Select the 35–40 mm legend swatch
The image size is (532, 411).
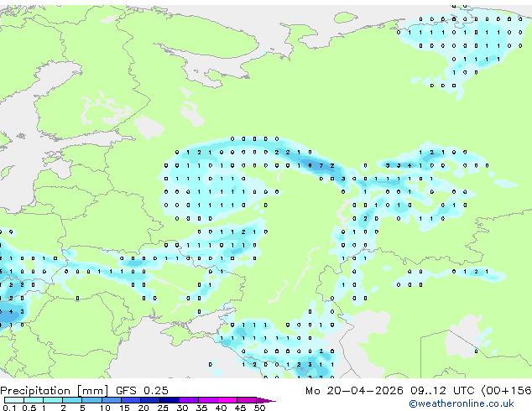207,400
